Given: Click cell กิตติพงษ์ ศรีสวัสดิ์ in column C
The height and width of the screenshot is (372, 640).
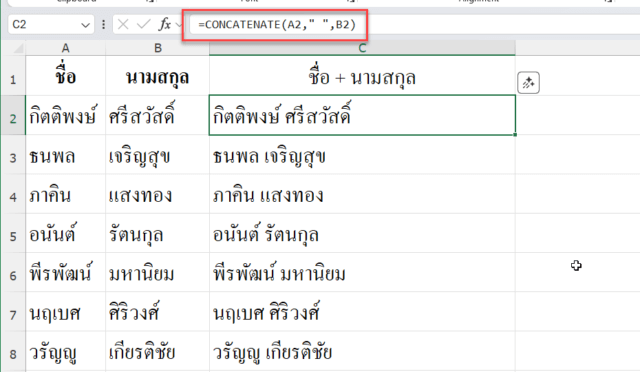Looking at the screenshot, I should click(x=362, y=116).
